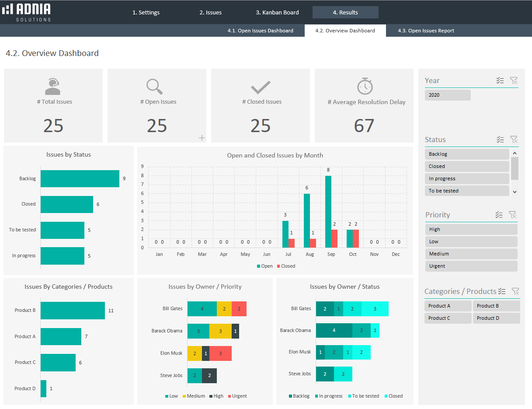Switch to 4.1. Open Issues Dashboard
The height and width of the screenshot is (409, 532).
pos(260,31)
